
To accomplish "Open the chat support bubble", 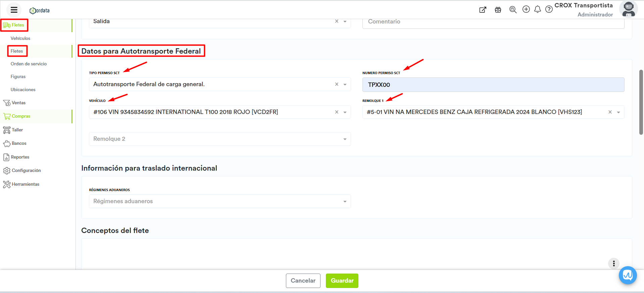I will (x=628, y=275).
